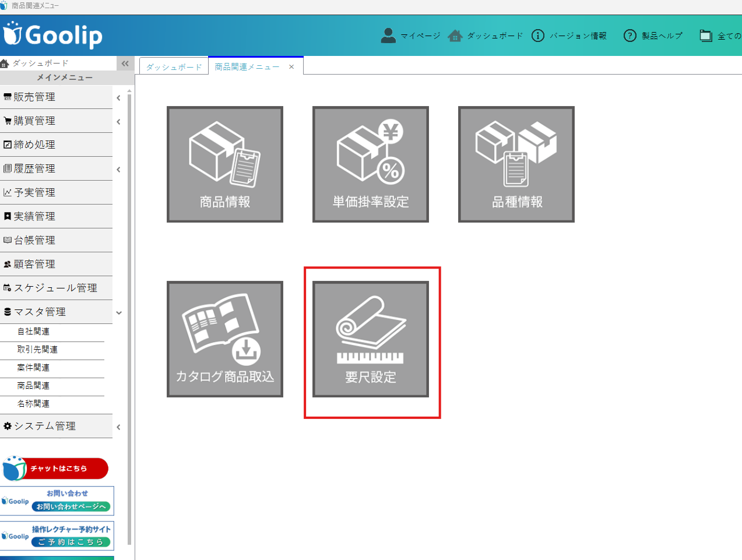Image resolution: width=742 pixels, height=560 pixels.
Task: Click the システム管理 expand chevron
Action: click(118, 427)
